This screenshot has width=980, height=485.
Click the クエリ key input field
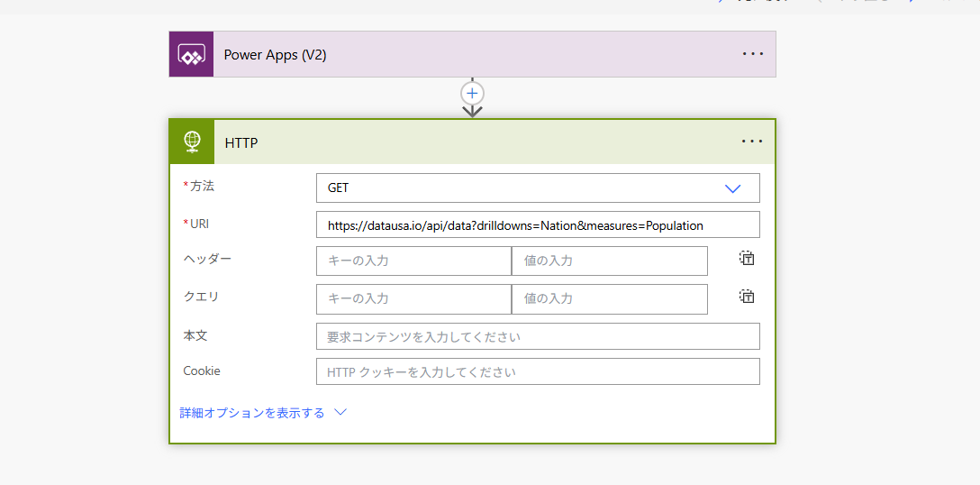point(413,299)
